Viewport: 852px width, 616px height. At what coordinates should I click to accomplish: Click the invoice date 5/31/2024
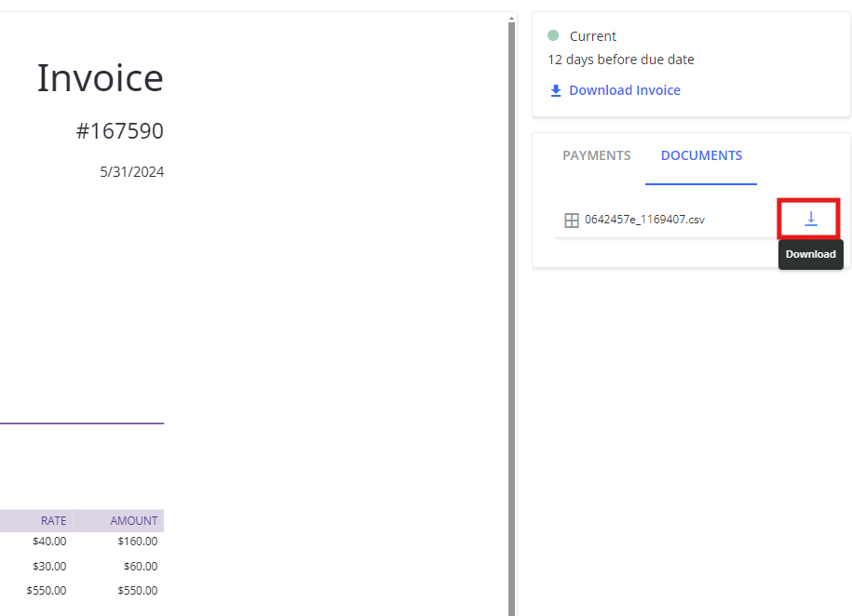pyautogui.click(x=131, y=171)
